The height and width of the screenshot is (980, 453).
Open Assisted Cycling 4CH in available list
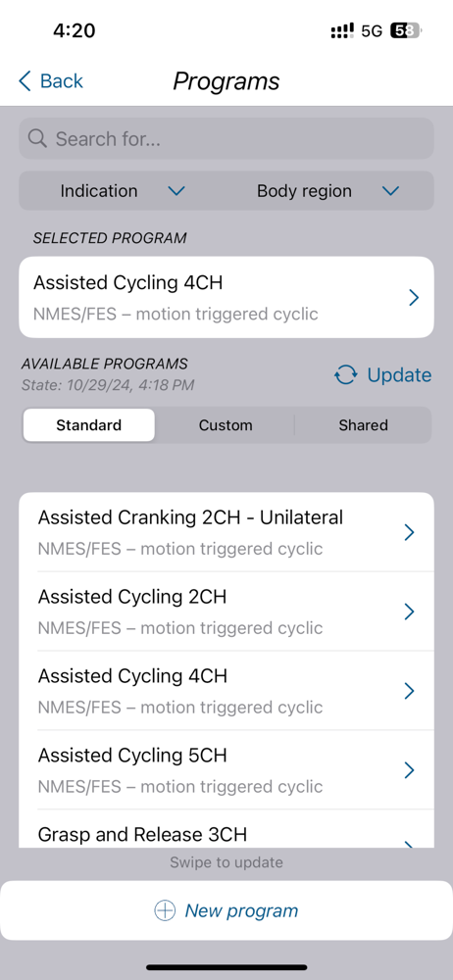pos(226,691)
